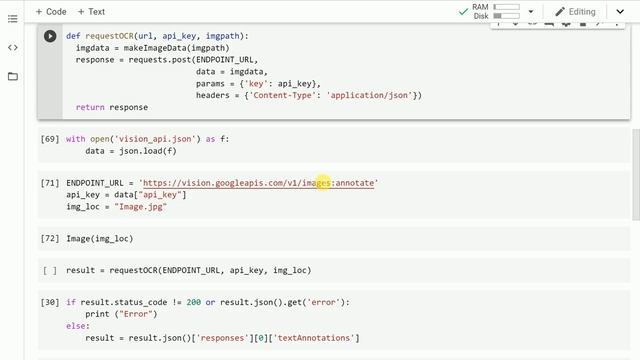Click the notebook vertical scrollbar
This screenshot has height=360, width=640.
[x=636, y=175]
